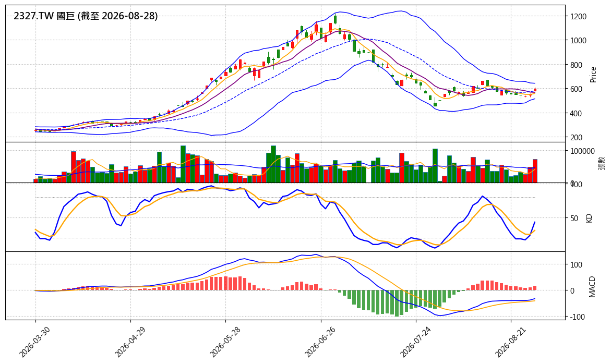The width and height of the screenshot is (611, 364).
Task: Click the 100000 volume axis tick label
Action: point(582,151)
